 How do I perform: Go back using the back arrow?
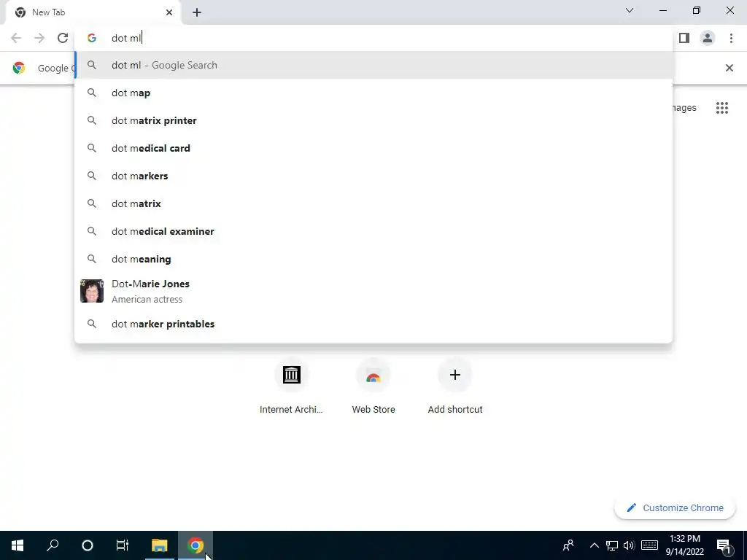[16, 38]
